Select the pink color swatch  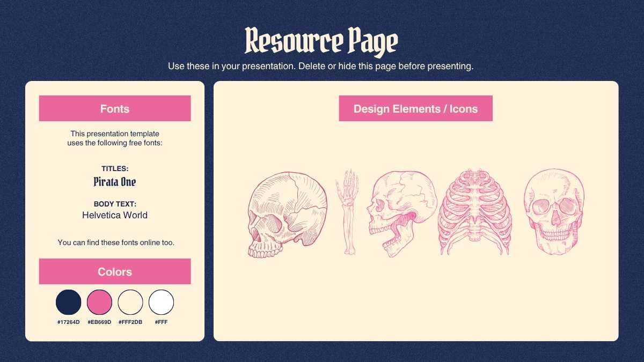[99, 302]
